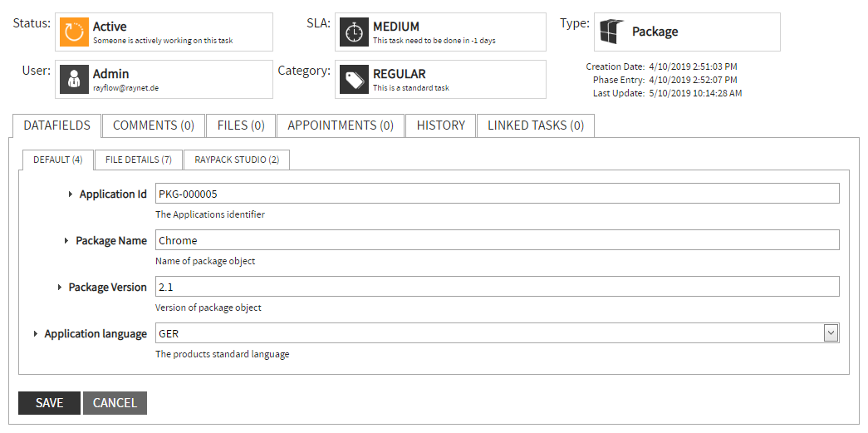Click the Package type box icon

tap(611, 32)
